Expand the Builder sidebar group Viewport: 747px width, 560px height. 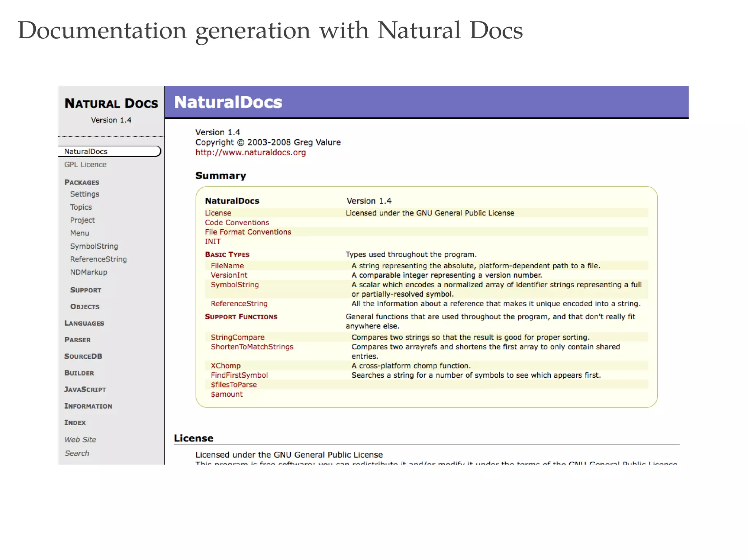pyautogui.click(x=79, y=373)
